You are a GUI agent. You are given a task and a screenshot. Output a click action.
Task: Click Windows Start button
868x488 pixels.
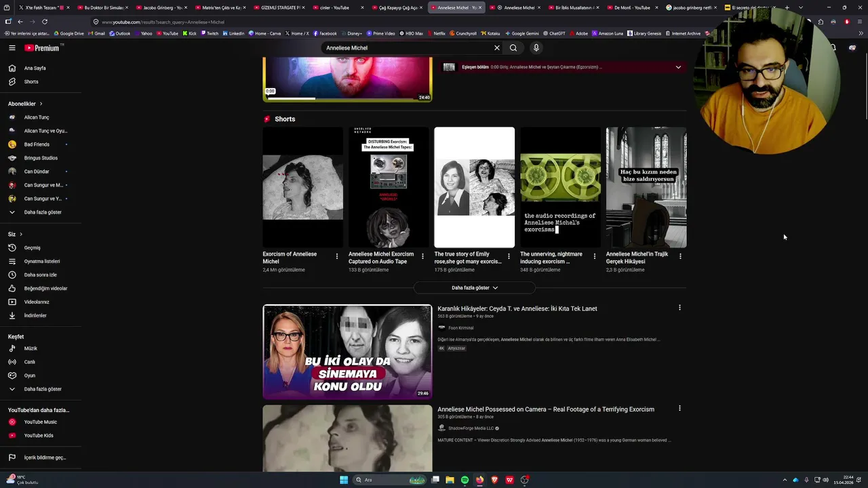[x=344, y=480]
